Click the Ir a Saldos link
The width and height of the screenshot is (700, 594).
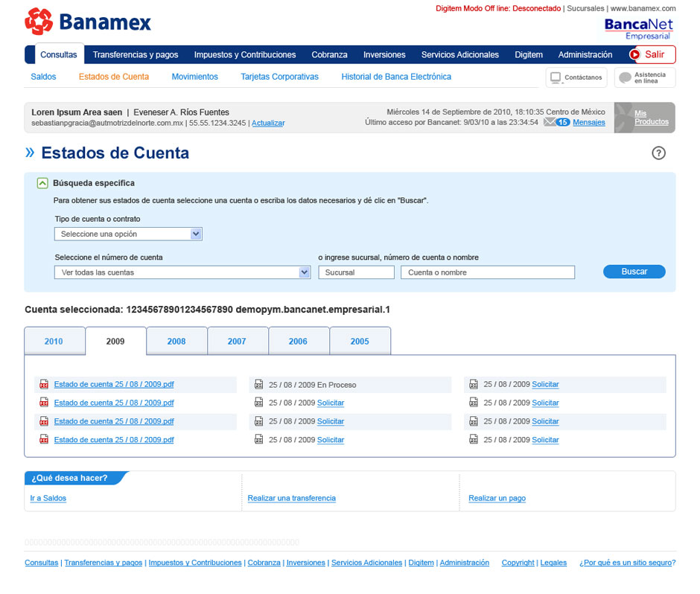tap(48, 498)
